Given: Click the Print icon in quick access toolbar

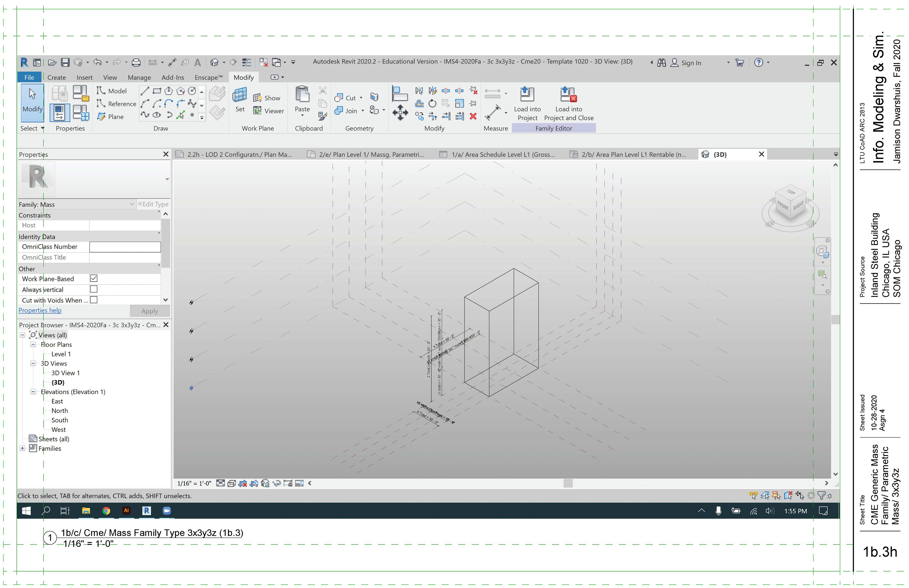Looking at the screenshot, I should click(x=136, y=62).
